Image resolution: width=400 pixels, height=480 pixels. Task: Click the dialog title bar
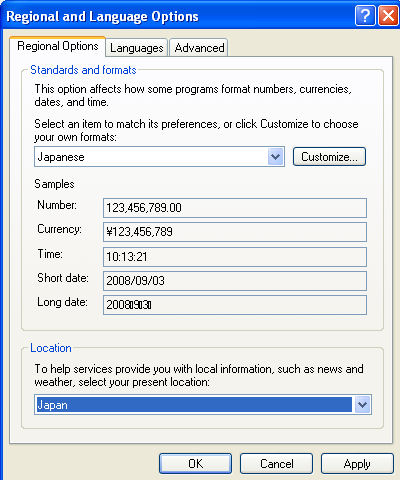(177, 16)
